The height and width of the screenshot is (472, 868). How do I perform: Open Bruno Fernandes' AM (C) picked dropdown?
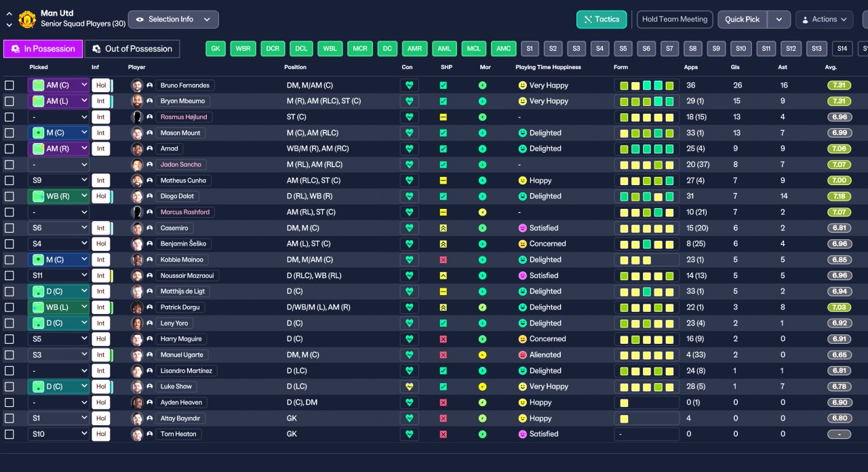click(x=59, y=85)
